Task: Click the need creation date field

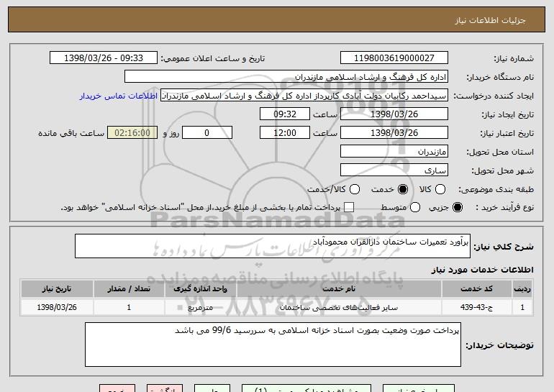Action: click(x=394, y=114)
